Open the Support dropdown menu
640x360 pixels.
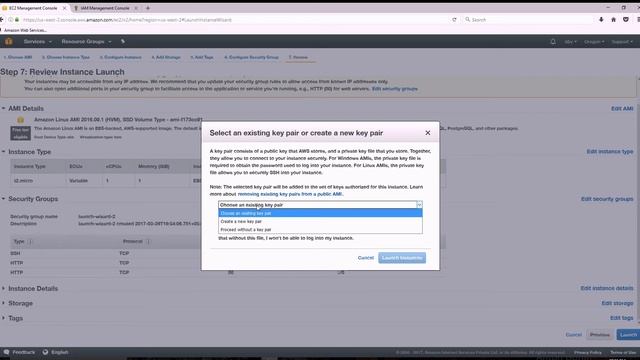(x=622, y=42)
